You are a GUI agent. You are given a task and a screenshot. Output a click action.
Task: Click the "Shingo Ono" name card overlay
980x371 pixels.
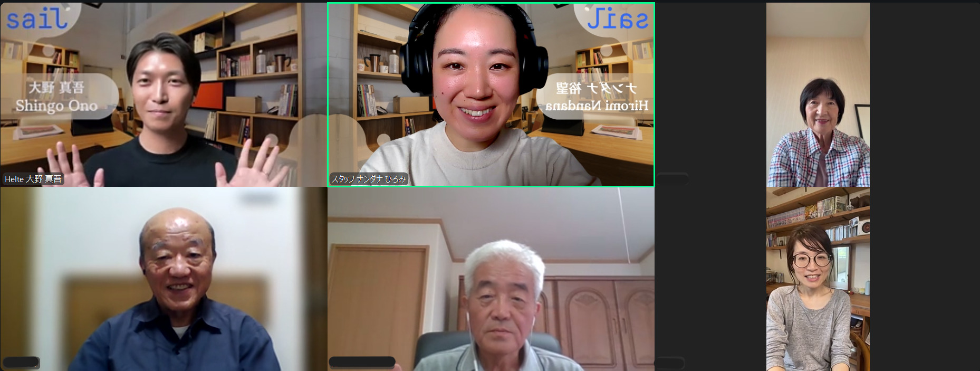point(57,97)
